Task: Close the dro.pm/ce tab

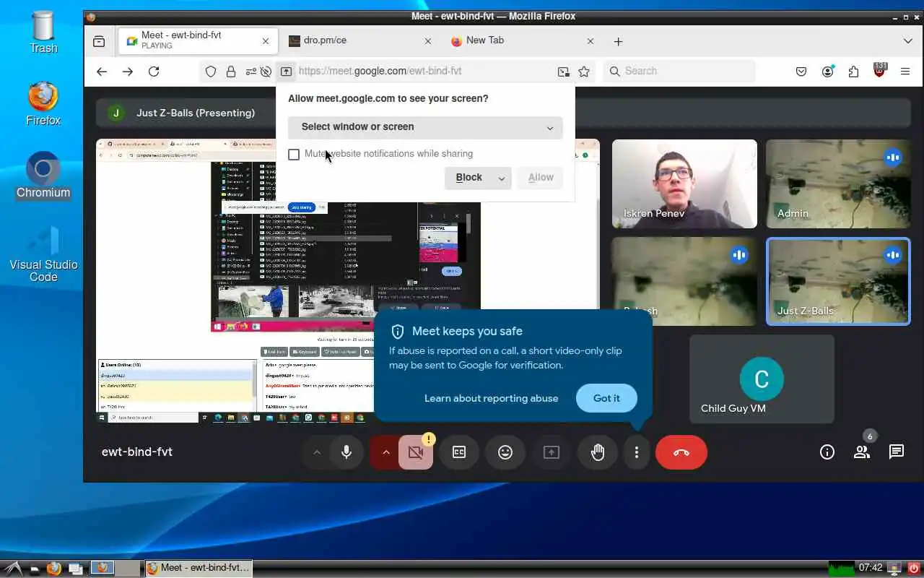Action: 428,41
